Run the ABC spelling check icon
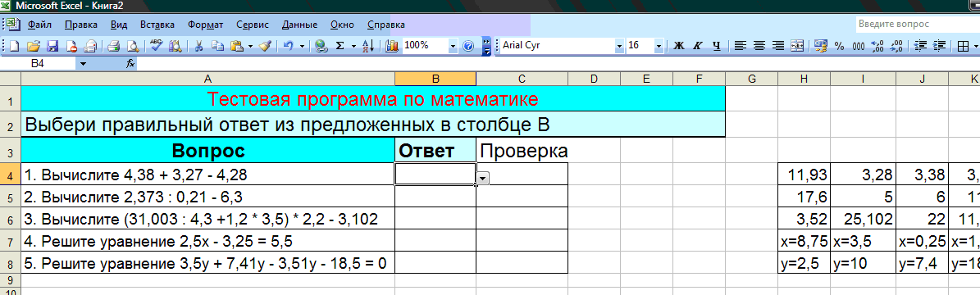 (x=157, y=46)
